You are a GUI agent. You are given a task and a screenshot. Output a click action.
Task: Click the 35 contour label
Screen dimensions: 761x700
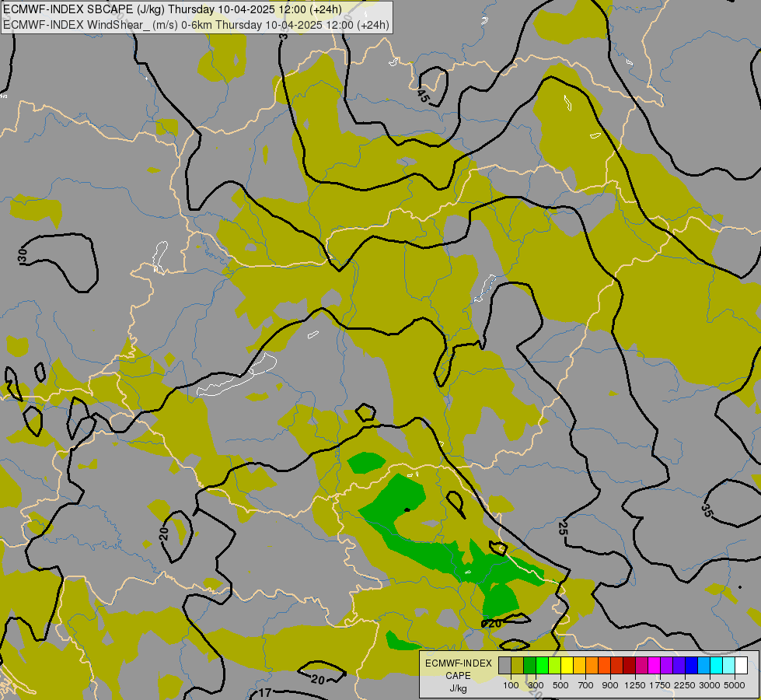707,510
